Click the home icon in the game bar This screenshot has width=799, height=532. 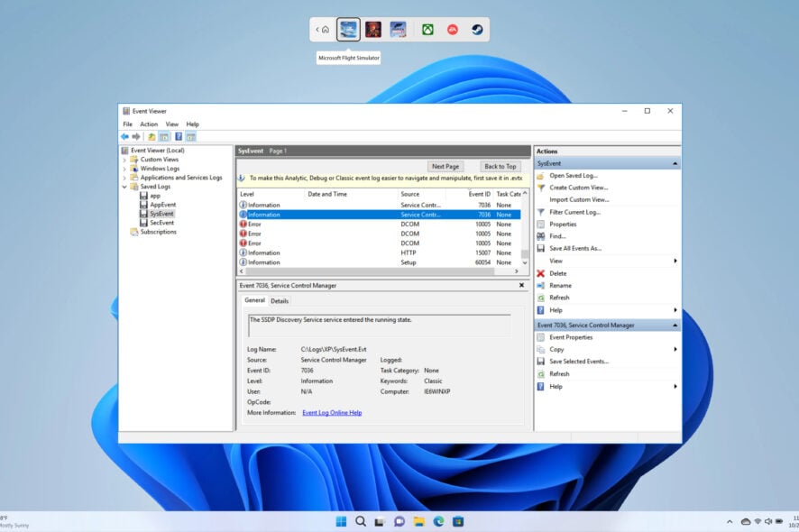(326, 30)
